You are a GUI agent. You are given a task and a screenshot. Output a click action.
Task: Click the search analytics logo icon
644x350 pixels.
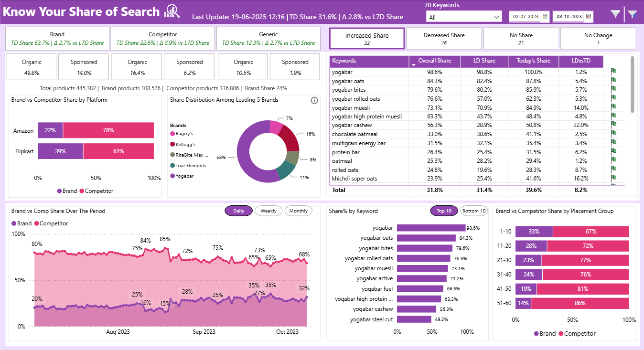click(x=172, y=11)
